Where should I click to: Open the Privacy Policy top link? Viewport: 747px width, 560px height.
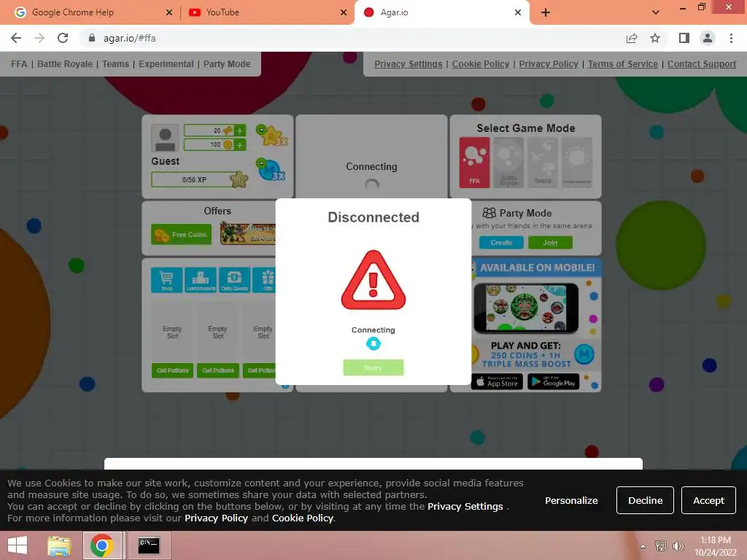[x=549, y=64]
